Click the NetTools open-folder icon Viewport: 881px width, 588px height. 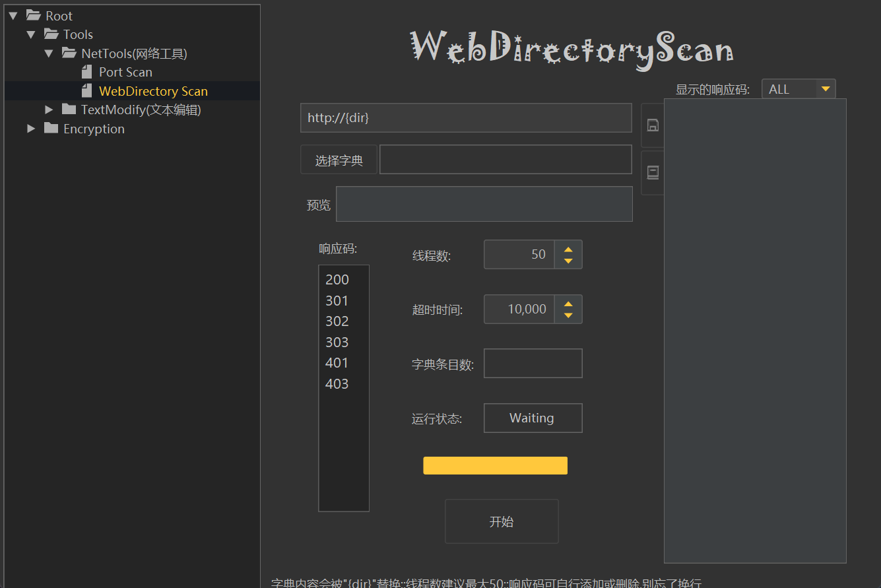[x=69, y=53]
